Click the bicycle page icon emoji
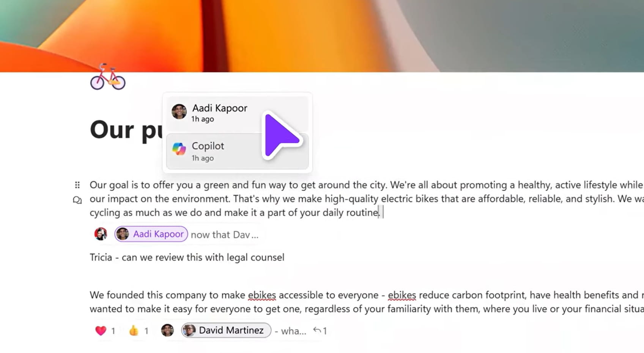 pyautogui.click(x=108, y=77)
